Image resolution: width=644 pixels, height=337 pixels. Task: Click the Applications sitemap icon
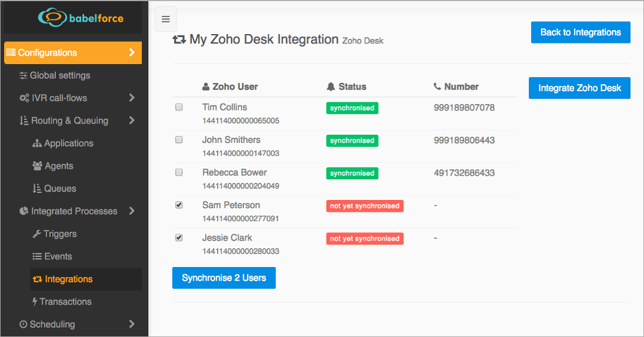pos(36,144)
